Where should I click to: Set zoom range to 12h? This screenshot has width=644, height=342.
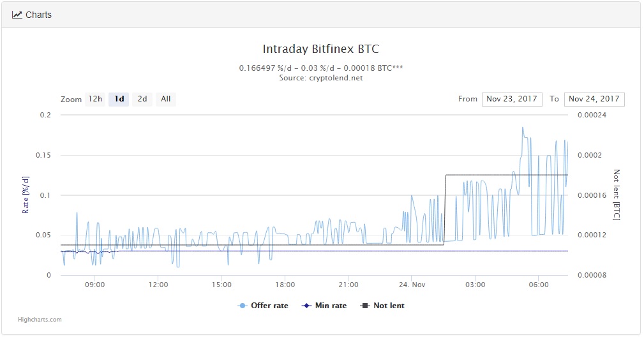point(95,99)
